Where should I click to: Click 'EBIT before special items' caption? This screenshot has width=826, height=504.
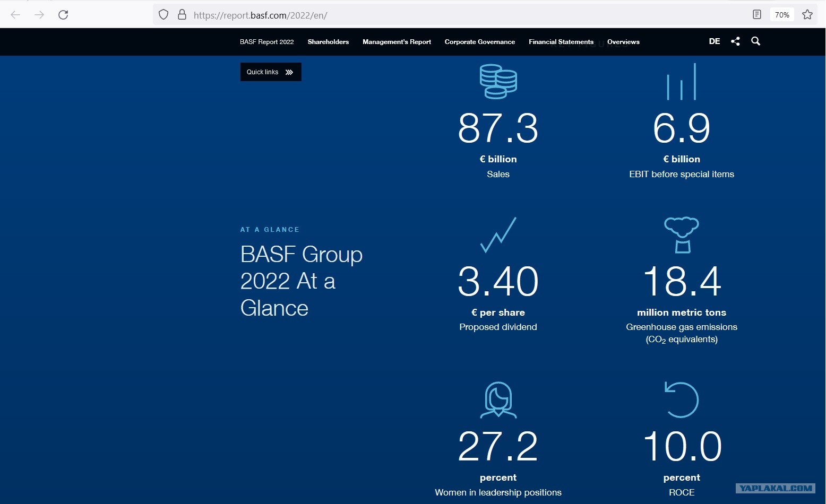click(682, 174)
